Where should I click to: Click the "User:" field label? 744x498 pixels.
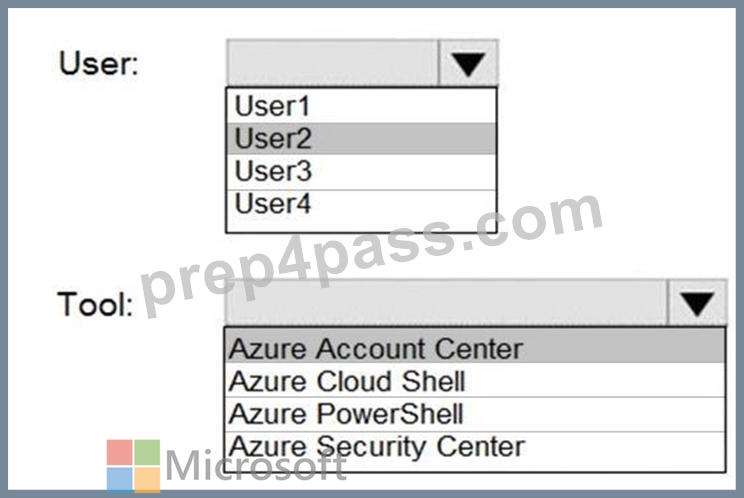(99, 64)
